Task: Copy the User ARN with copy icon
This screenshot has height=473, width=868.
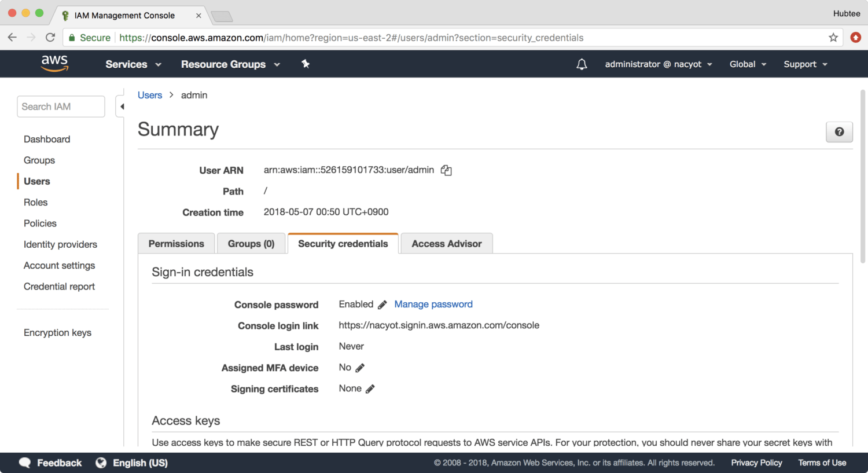Action: click(446, 170)
